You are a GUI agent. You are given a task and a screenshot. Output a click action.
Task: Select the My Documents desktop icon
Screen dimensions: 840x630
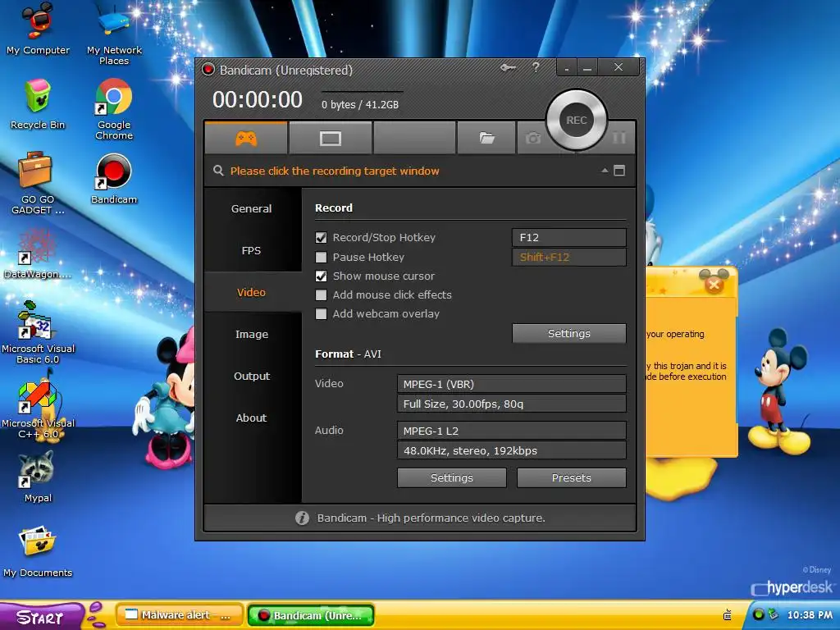(38, 552)
